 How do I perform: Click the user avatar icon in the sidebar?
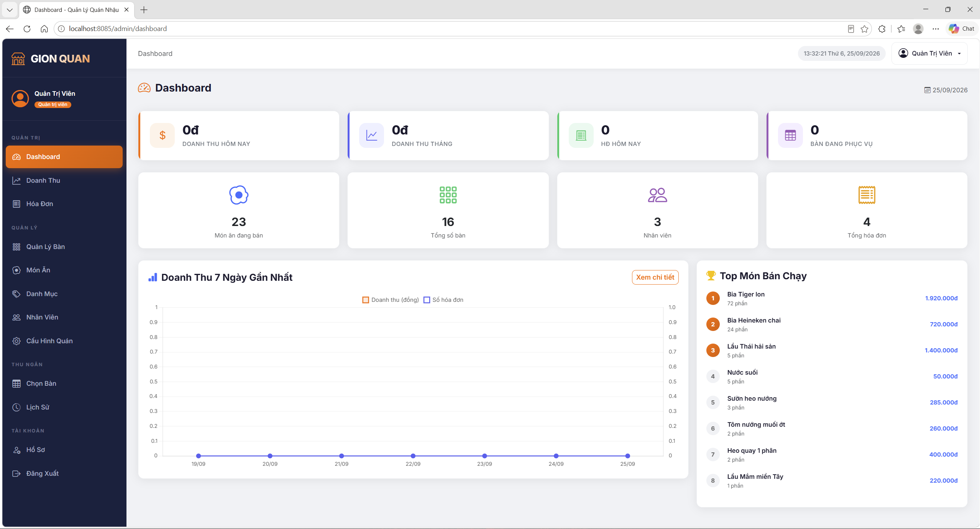[x=20, y=98]
